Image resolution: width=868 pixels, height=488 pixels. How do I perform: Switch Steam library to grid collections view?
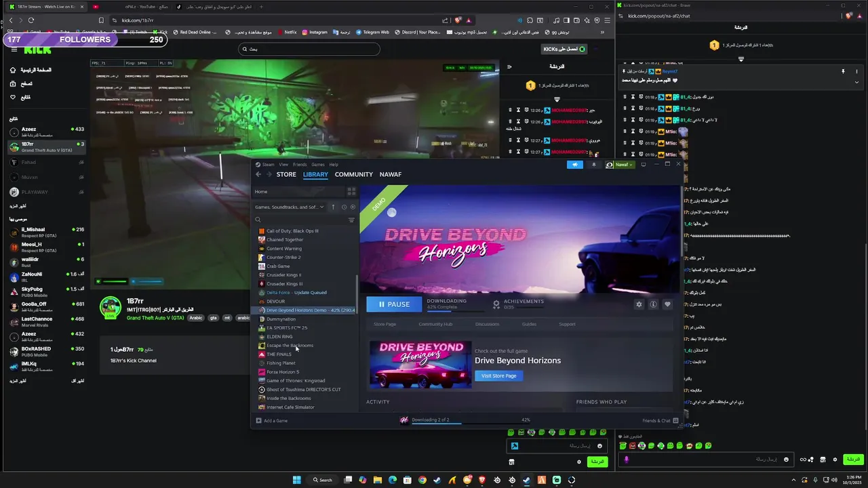(351, 192)
